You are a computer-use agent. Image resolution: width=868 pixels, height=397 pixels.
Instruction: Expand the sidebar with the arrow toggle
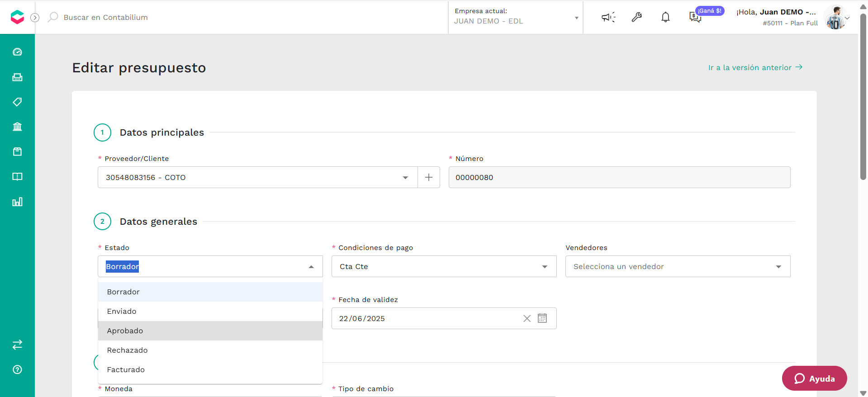coord(35,18)
